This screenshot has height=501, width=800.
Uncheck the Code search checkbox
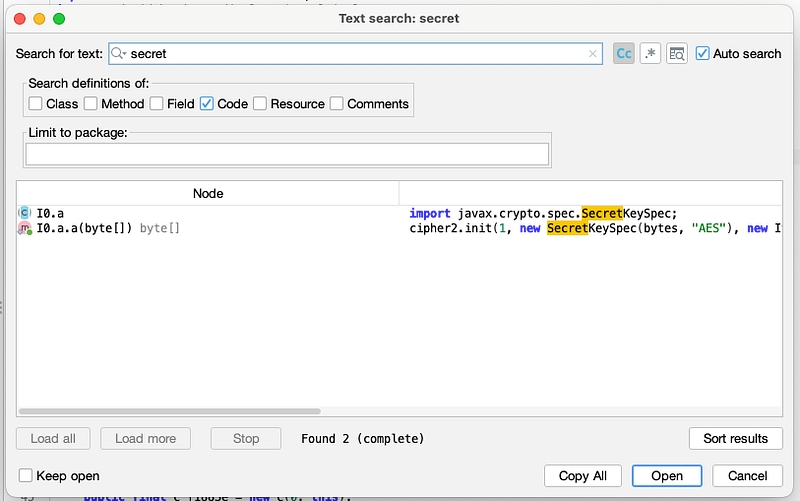point(207,103)
